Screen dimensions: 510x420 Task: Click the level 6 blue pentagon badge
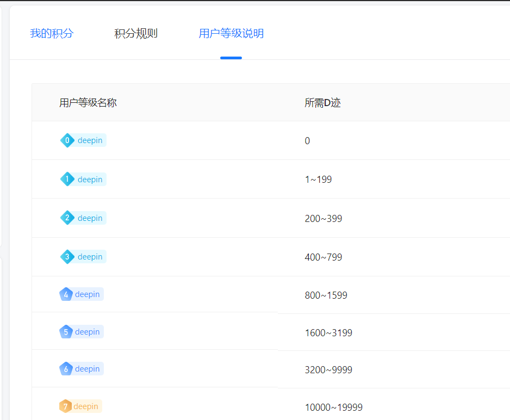[x=66, y=369]
